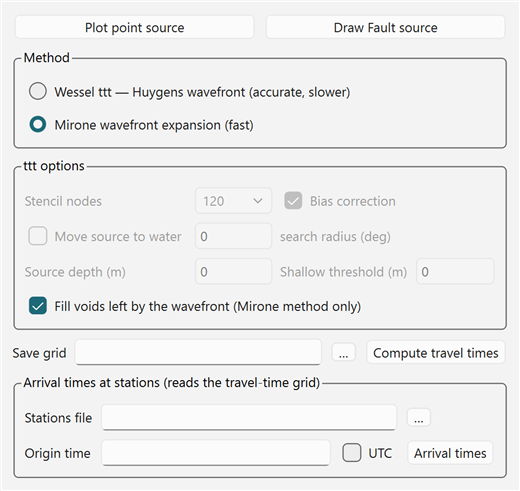The width and height of the screenshot is (520, 491).
Task: Click the Draw Fault source button
Action: [385, 27]
